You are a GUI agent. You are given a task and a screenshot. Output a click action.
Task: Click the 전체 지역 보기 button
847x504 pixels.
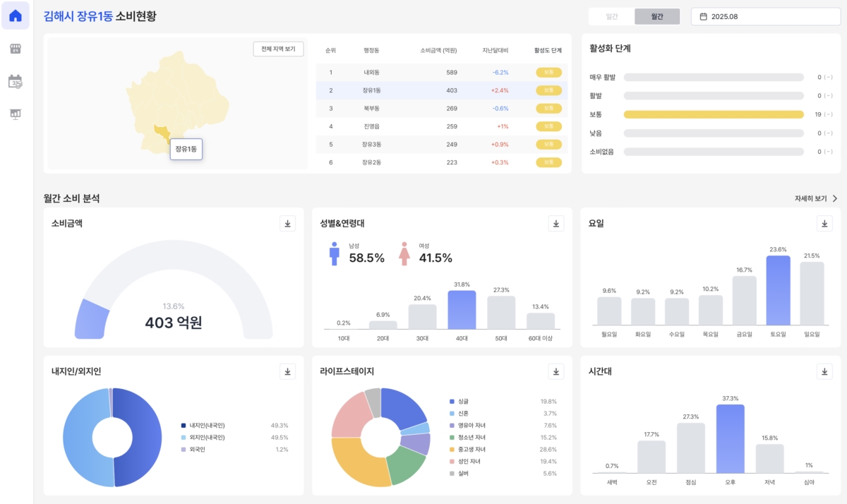278,49
